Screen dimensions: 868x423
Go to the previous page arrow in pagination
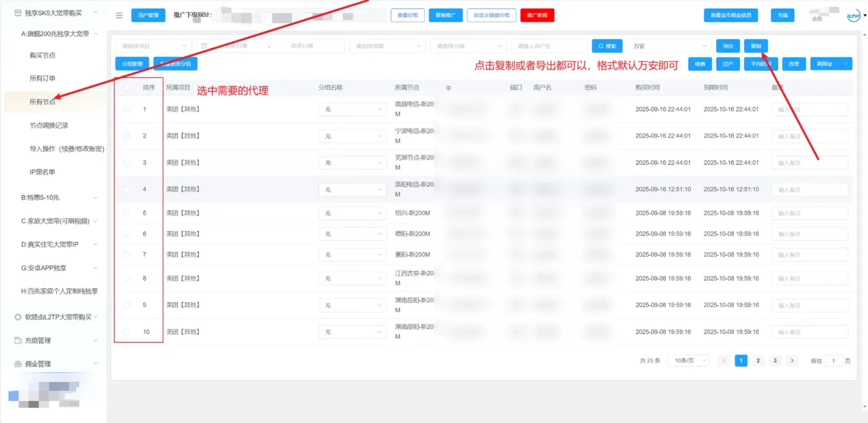[724, 360]
